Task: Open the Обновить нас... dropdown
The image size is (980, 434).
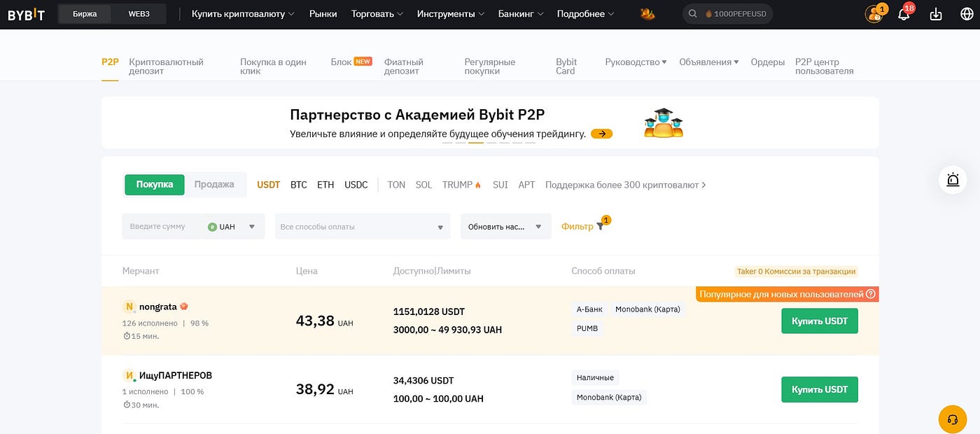Action: pyautogui.click(x=505, y=227)
